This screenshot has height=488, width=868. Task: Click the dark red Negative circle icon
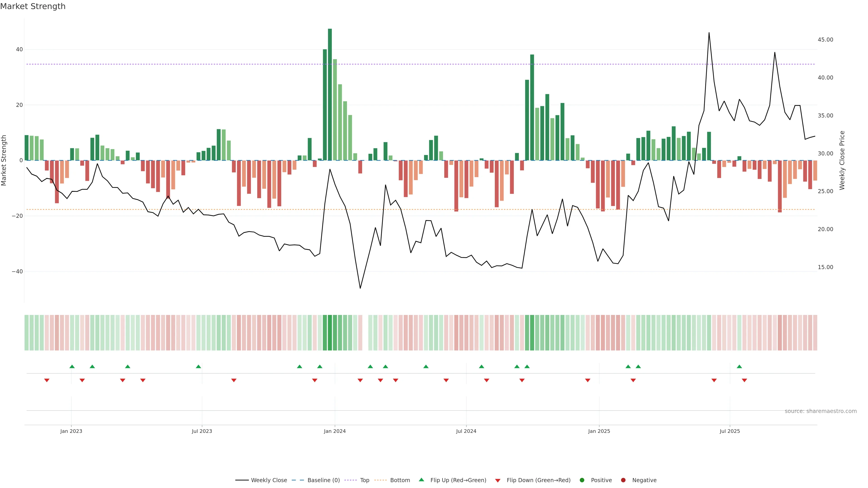point(623,480)
